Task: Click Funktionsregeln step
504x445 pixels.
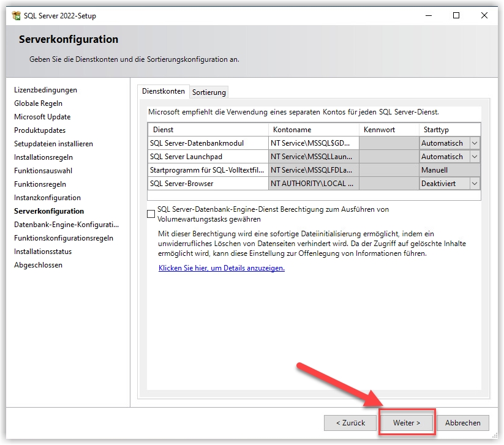Action: click(40, 184)
